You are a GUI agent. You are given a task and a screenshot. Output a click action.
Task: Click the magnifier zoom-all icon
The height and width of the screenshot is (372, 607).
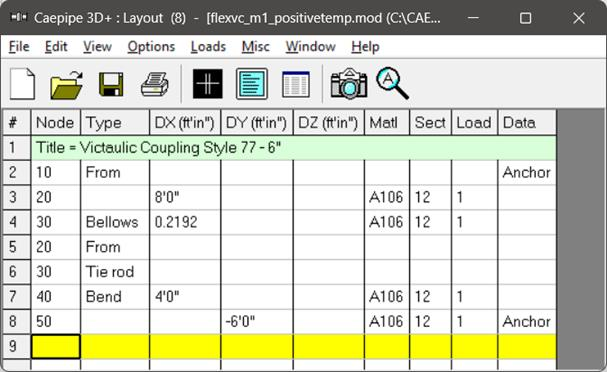[392, 83]
